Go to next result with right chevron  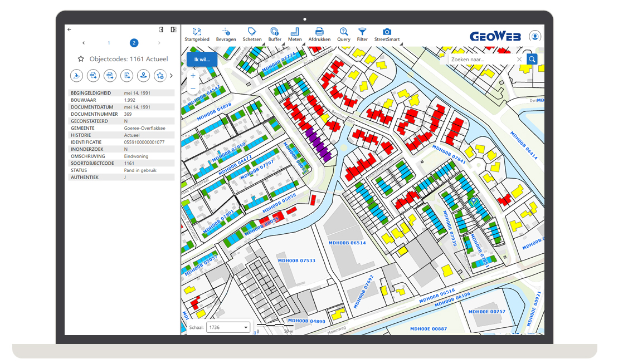click(159, 43)
